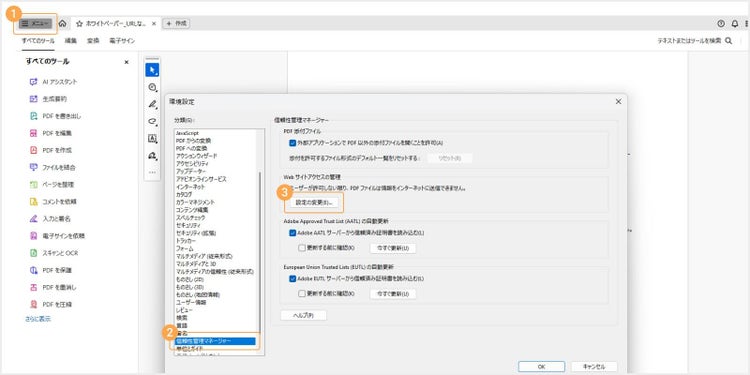Open PDF を編集 tool
750x375 pixels.
tap(50, 133)
